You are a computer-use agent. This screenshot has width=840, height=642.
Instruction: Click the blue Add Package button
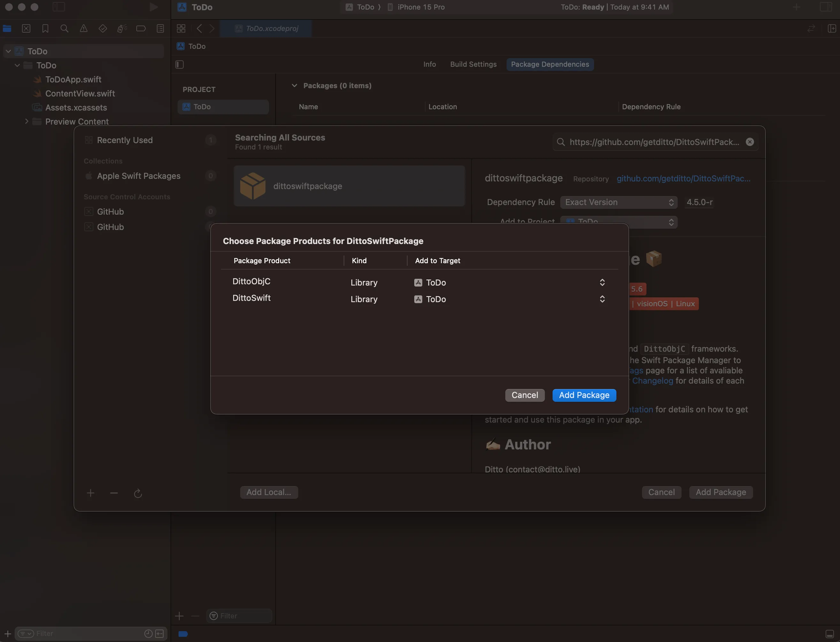tap(584, 395)
